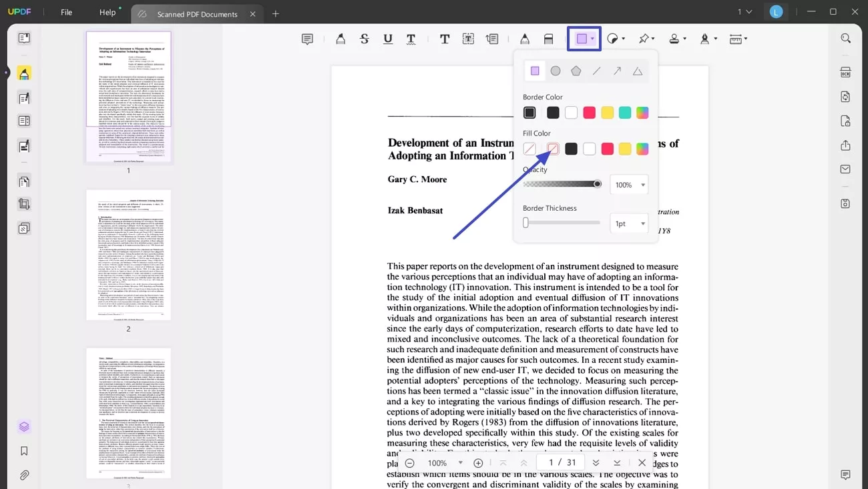Select the Pencil drawing tool
This screenshot has height=489, width=868.
pos(525,39)
